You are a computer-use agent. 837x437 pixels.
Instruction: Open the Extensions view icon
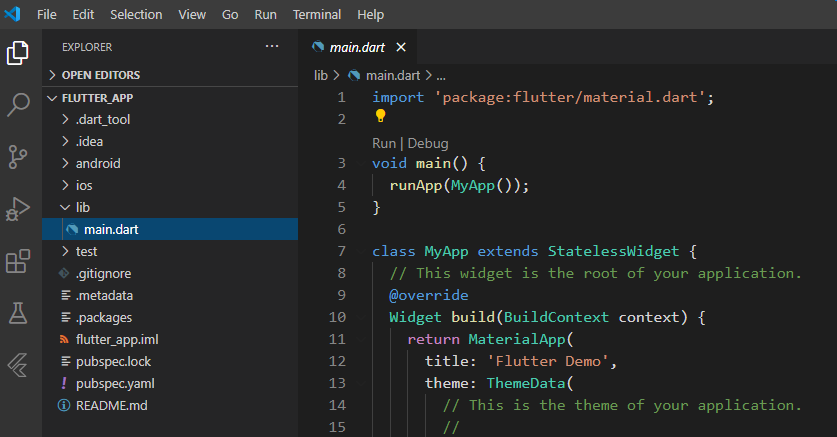[18, 261]
